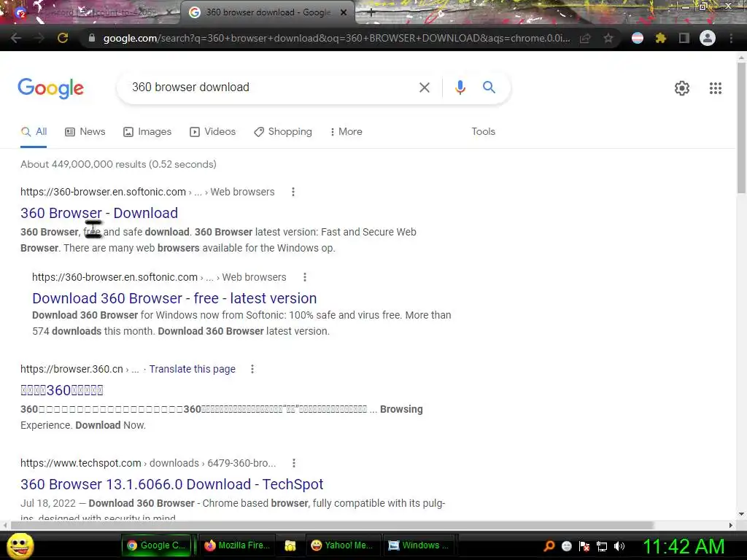Click the striped extension icon in toolbar
Screen dimensions: 747x560
tap(638, 38)
